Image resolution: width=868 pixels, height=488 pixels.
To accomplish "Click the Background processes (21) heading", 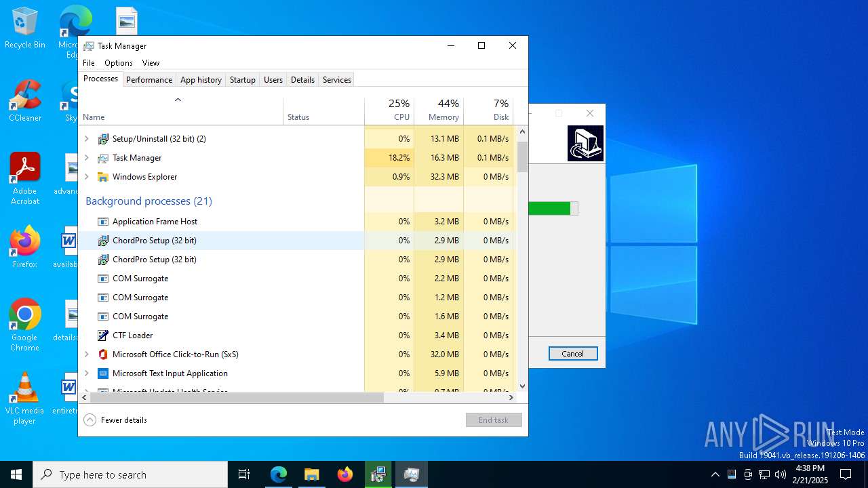I will click(x=149, y=201).
